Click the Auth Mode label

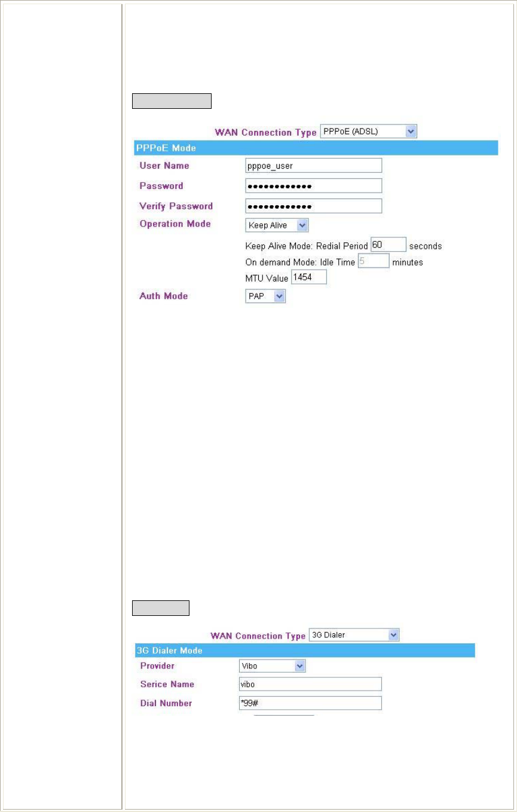(164, 296)
